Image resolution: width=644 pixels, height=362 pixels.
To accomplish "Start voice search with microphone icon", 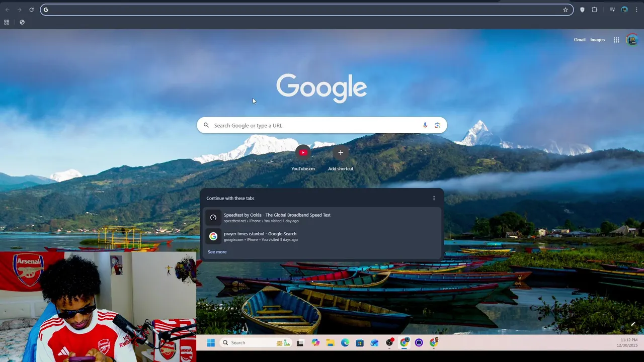I will click(x=425, y=125).
